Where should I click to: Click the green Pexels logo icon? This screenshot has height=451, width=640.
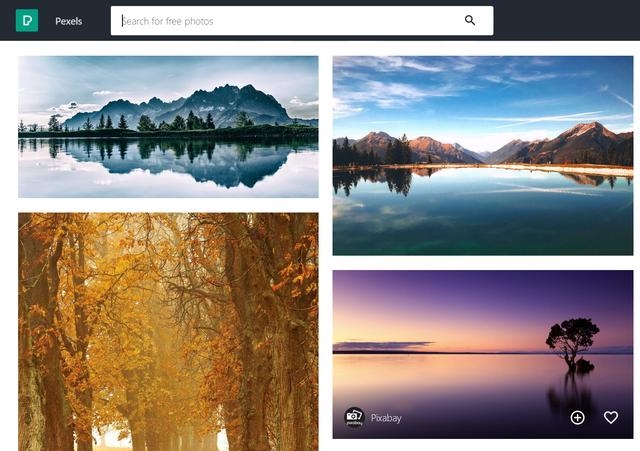coord(27,20)
